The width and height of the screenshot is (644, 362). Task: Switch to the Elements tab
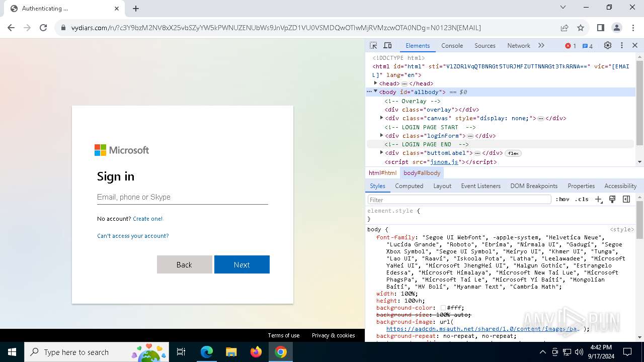point(418,45)
